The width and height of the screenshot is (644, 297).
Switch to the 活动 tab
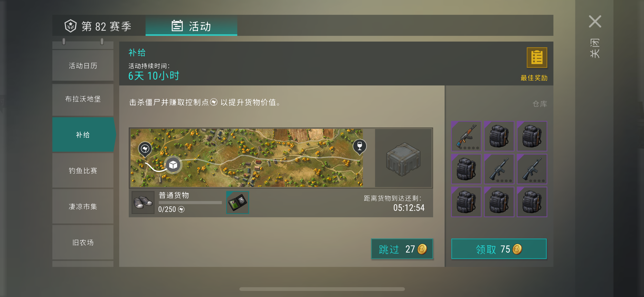191,26
